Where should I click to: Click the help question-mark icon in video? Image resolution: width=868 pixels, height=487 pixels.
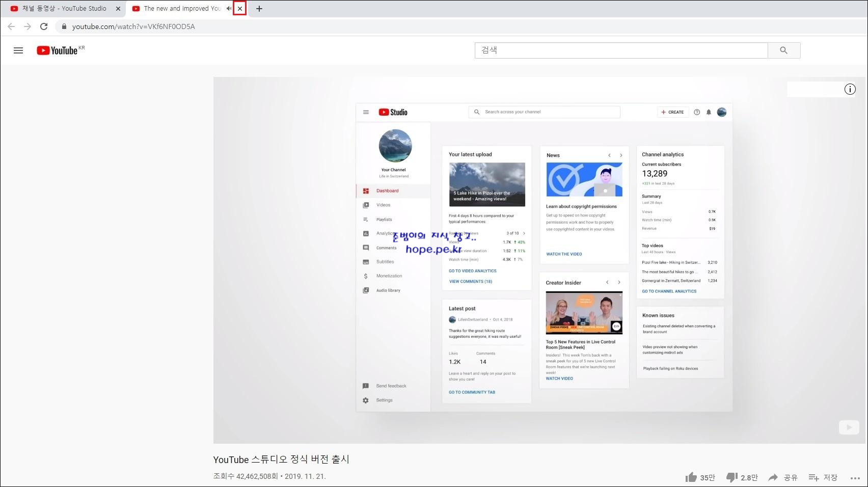696,112
